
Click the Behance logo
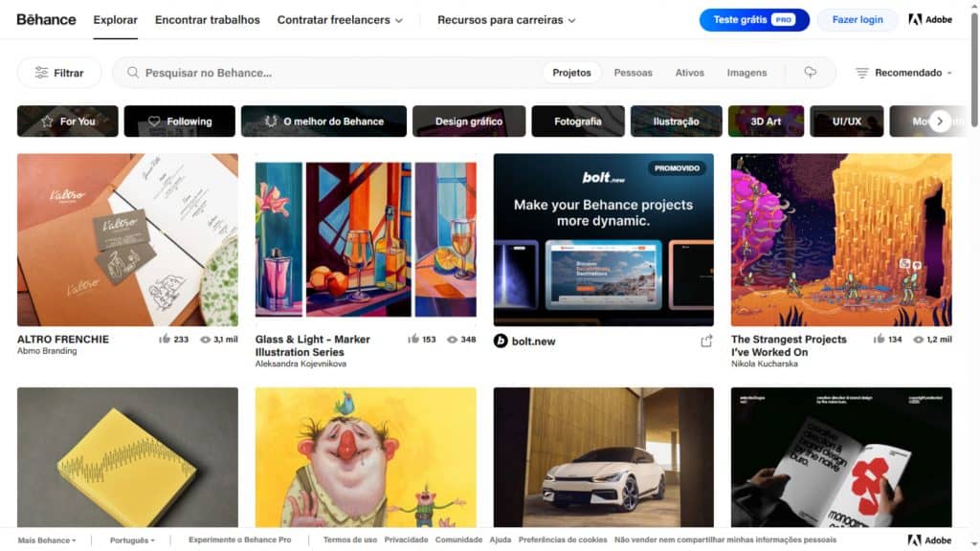[x=46, y=19]
